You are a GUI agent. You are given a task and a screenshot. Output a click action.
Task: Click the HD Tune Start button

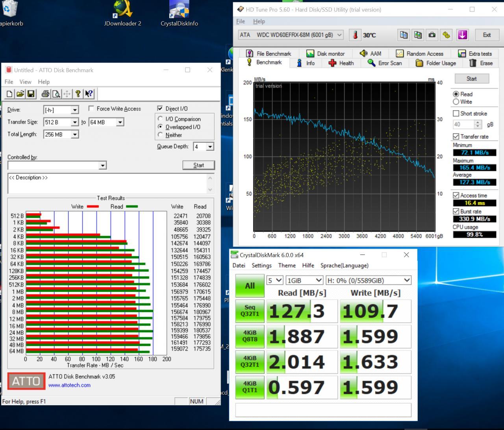(x=472, y=79)
